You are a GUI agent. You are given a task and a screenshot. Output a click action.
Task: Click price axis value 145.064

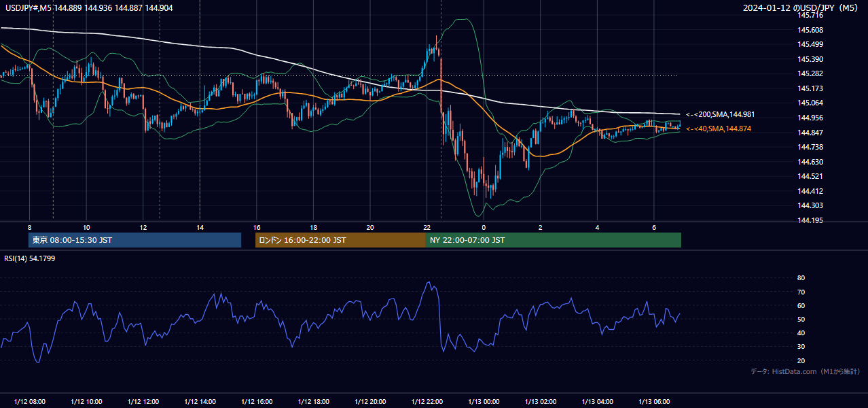click(811, 103)
